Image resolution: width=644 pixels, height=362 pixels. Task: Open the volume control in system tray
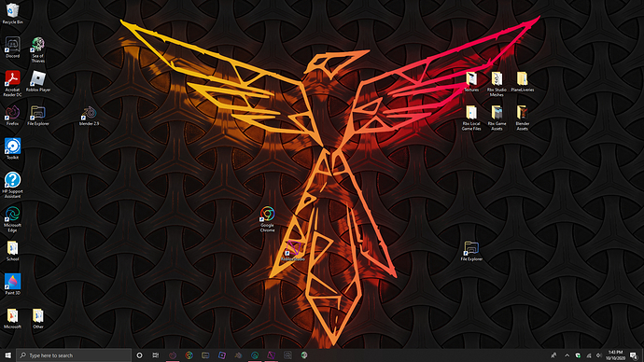[598, 355]
